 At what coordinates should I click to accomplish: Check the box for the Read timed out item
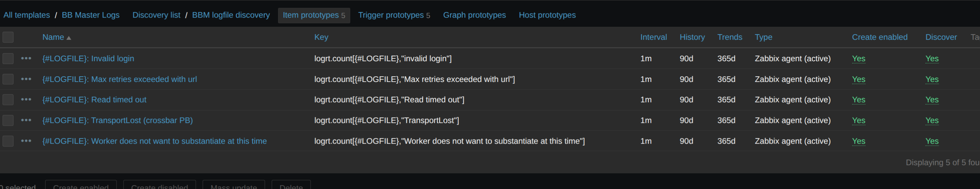[8, 100]
